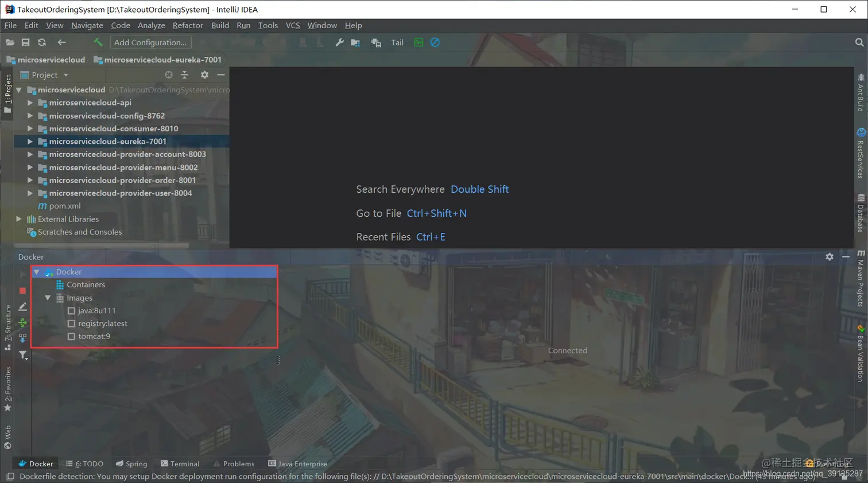Expand microservicecloud-provider-account-8003 module
868x483 pixels.
coord(30,154)
